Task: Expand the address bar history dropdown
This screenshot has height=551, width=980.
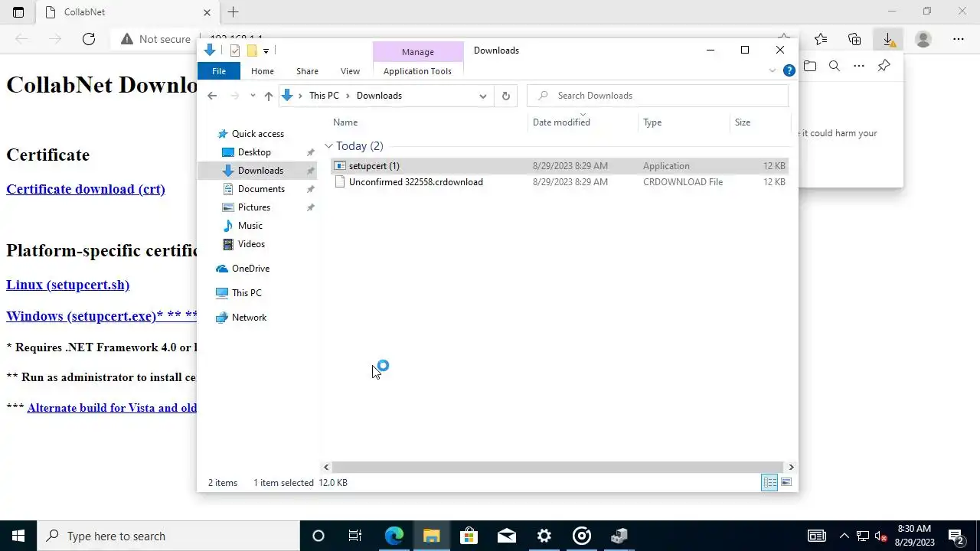Action: click(x=483, y=96)
